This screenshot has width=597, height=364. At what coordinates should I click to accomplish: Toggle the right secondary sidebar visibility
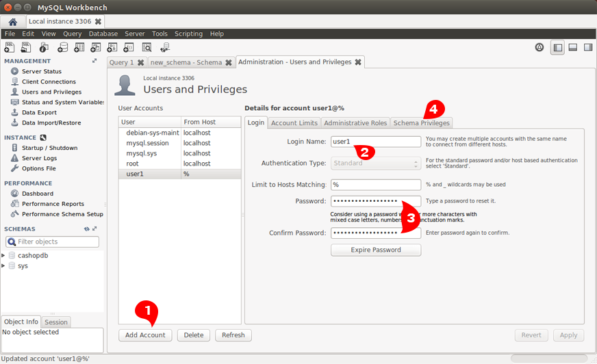coord(588,47)
